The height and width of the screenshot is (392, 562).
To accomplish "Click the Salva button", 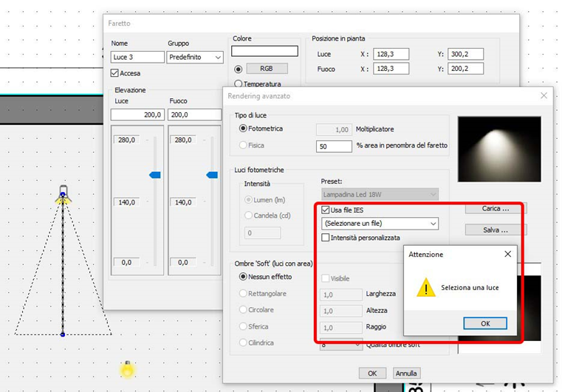I will (x=496, y=230).
